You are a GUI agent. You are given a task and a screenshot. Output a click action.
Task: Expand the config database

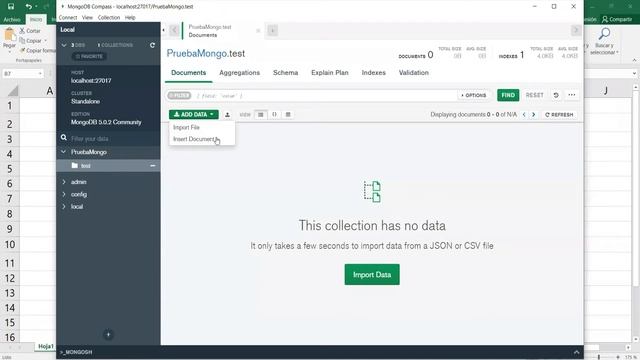coord(64,194)
